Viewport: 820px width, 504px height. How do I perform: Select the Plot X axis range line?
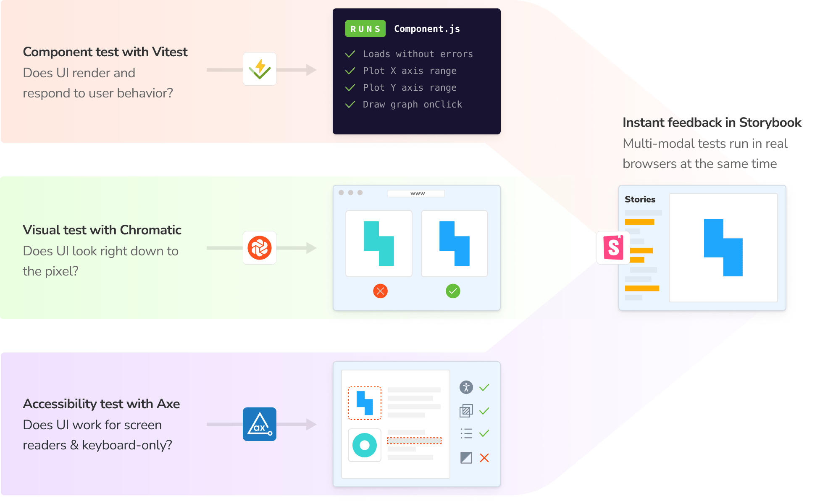click(410, 71)
